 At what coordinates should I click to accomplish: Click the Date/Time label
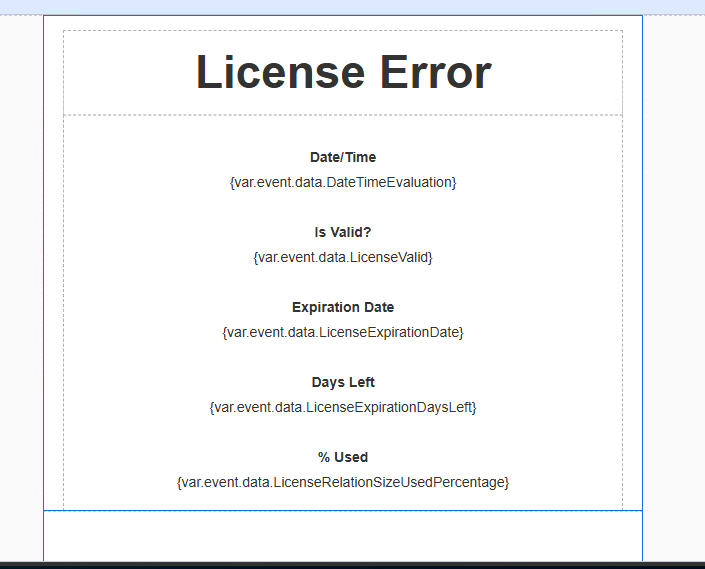(343, 157)
